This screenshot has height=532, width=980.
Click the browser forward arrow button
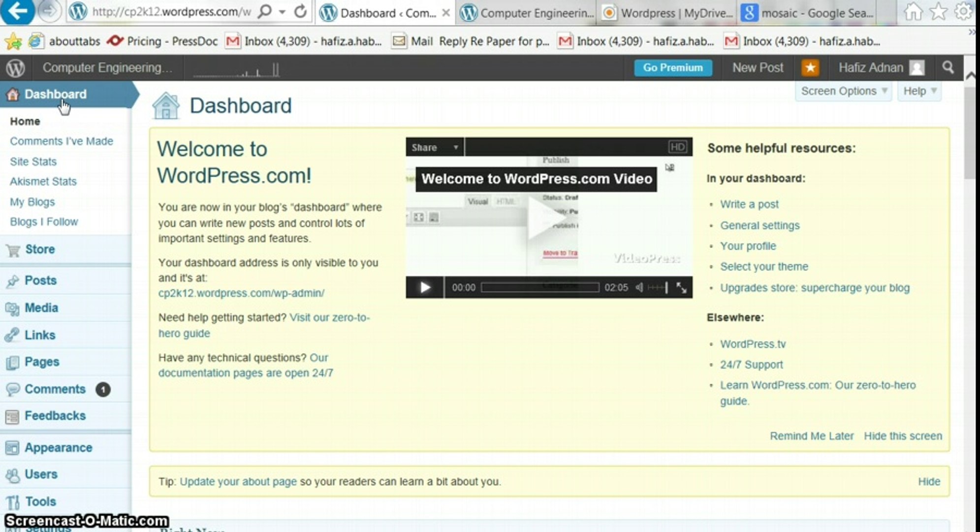coord(49,11)
